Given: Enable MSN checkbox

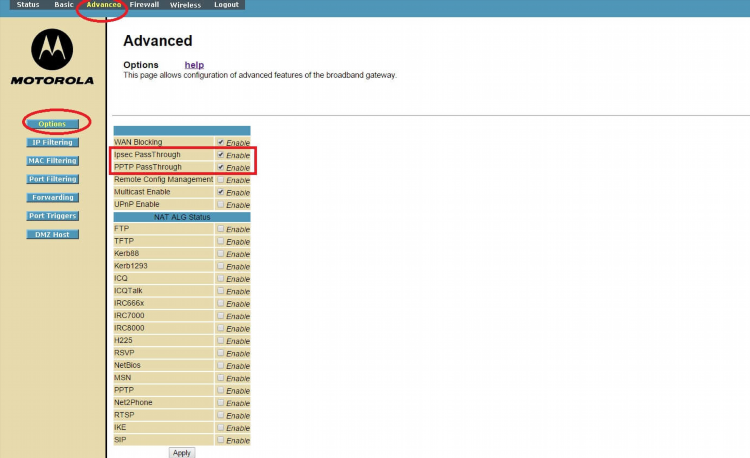Looking at the screenshot, I should [221, 378].
